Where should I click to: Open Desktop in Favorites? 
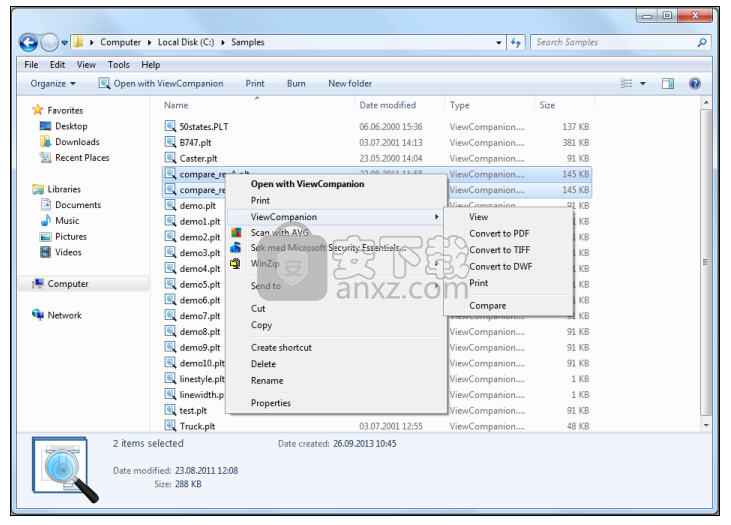pyautogui.click(x=71, y=126)
